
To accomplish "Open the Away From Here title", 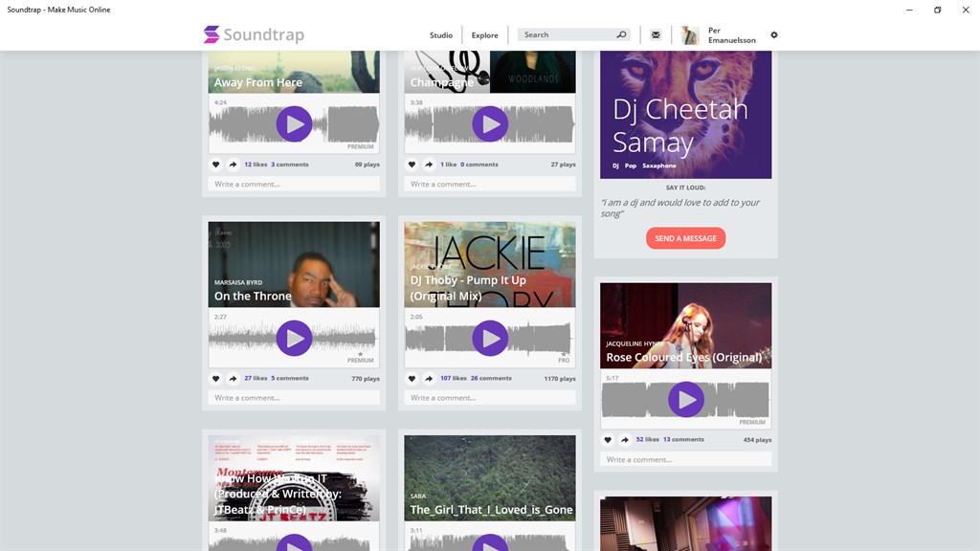I will (258, 82).
